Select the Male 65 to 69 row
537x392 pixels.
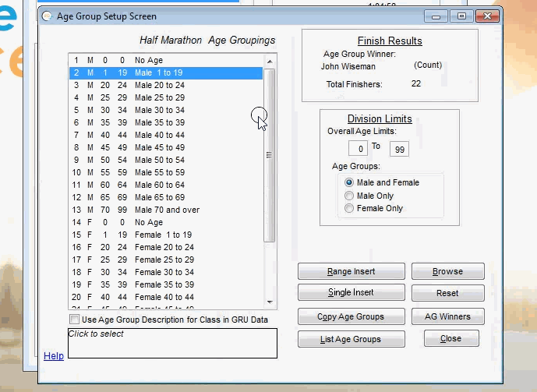click(x=166, y=197)
